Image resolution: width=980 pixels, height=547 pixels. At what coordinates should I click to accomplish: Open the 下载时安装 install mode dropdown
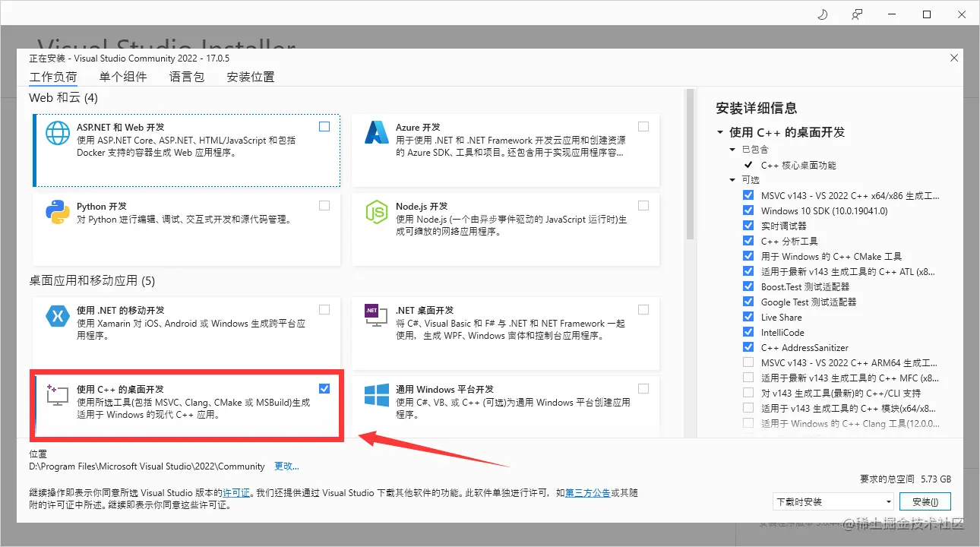tap(833, 502)
